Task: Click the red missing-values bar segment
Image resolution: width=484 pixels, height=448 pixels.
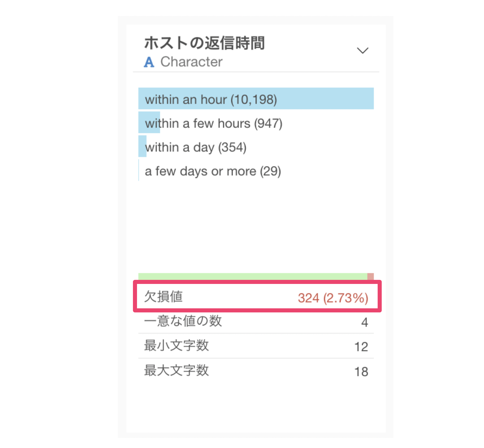Action: [x=371, y=276]
